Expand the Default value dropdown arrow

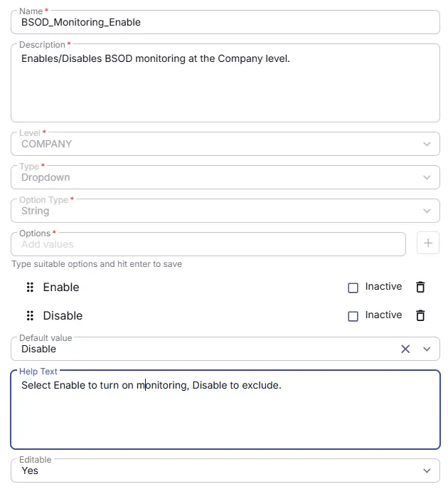click(x=427, y=349)
